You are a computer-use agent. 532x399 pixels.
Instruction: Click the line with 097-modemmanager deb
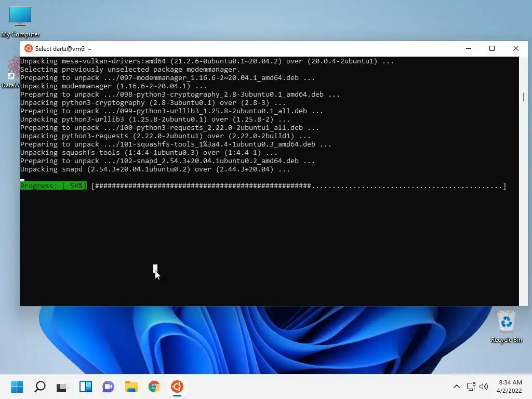167,78
